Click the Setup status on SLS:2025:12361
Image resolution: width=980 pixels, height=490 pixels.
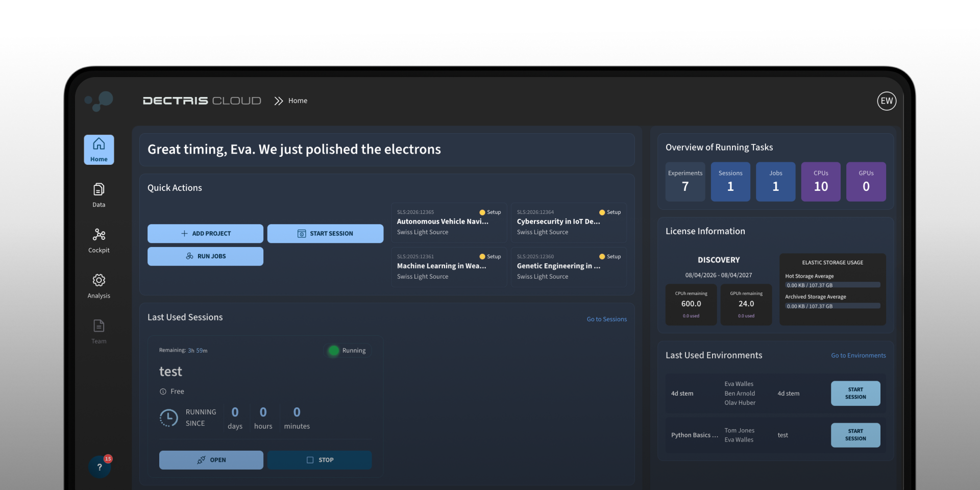[490, 257]
